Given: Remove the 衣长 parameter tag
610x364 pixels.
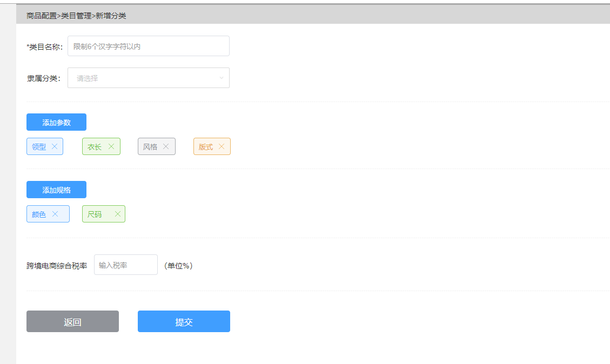Looking at the screenshot, I should (111, 146).
